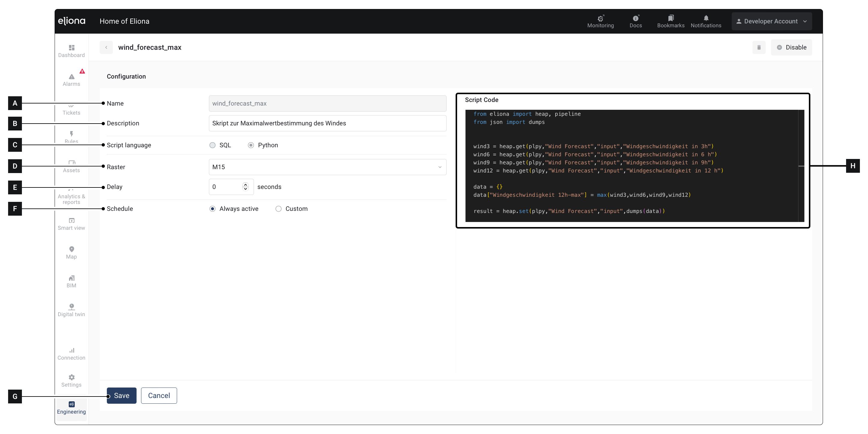Click the eliona logo
This screenshot has width=868, height=434.
(72, 21)
